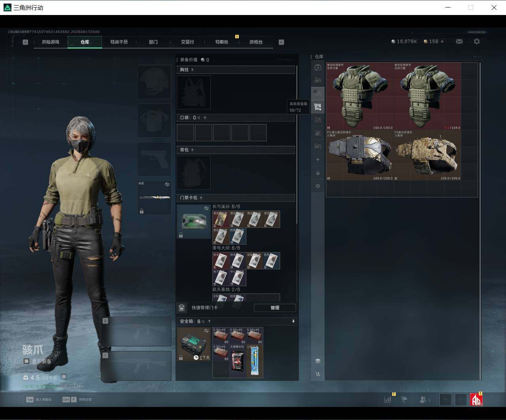
Task: Select the blue syringe item in safe box
Action: tap(255, 361)
